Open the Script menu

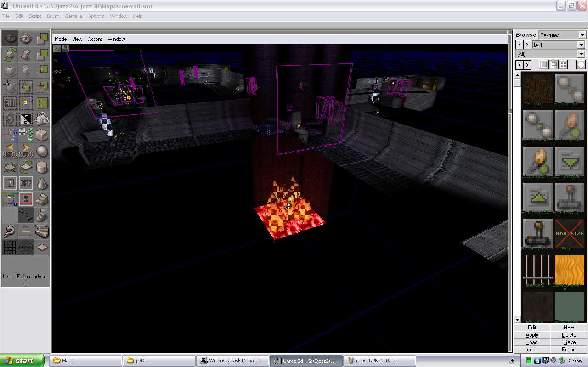(x=35, y=16)
